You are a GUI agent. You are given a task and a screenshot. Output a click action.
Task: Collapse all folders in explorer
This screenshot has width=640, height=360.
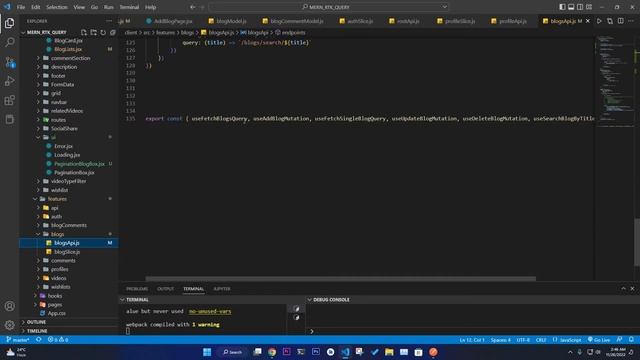[113, 32]
